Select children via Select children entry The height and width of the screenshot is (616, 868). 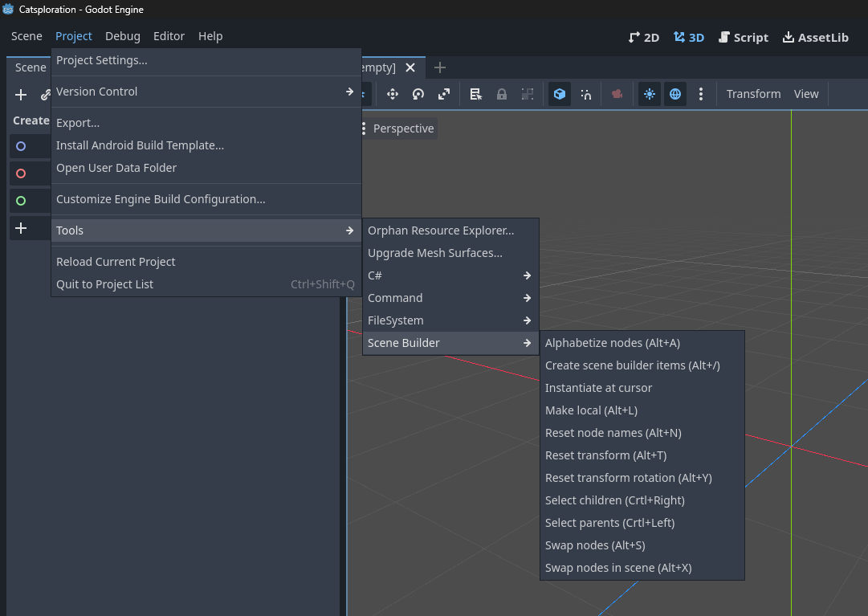(642, 500)
